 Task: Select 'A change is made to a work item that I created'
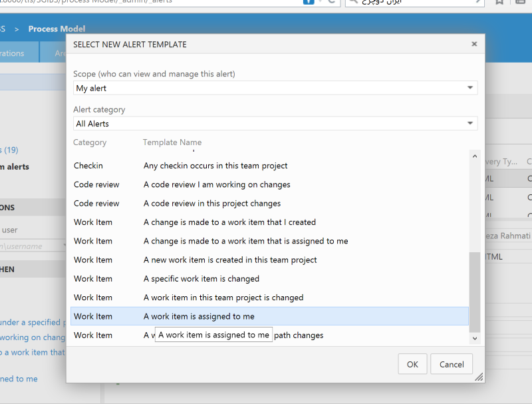[x=229, y=222]
